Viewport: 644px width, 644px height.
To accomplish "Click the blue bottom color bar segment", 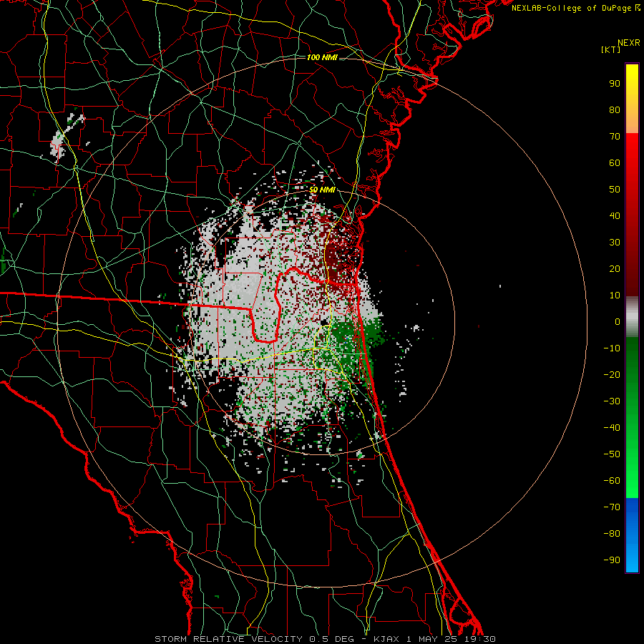I will click(x=632, y=535).
